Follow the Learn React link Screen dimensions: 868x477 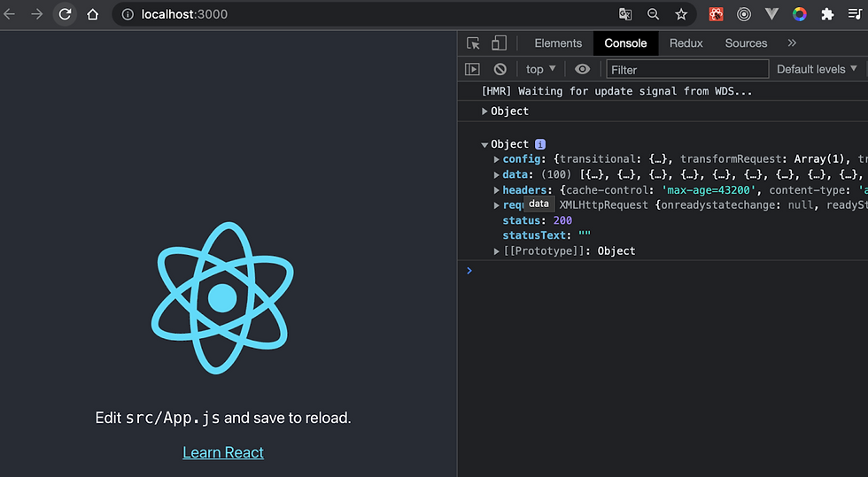(x=223, y=452)
